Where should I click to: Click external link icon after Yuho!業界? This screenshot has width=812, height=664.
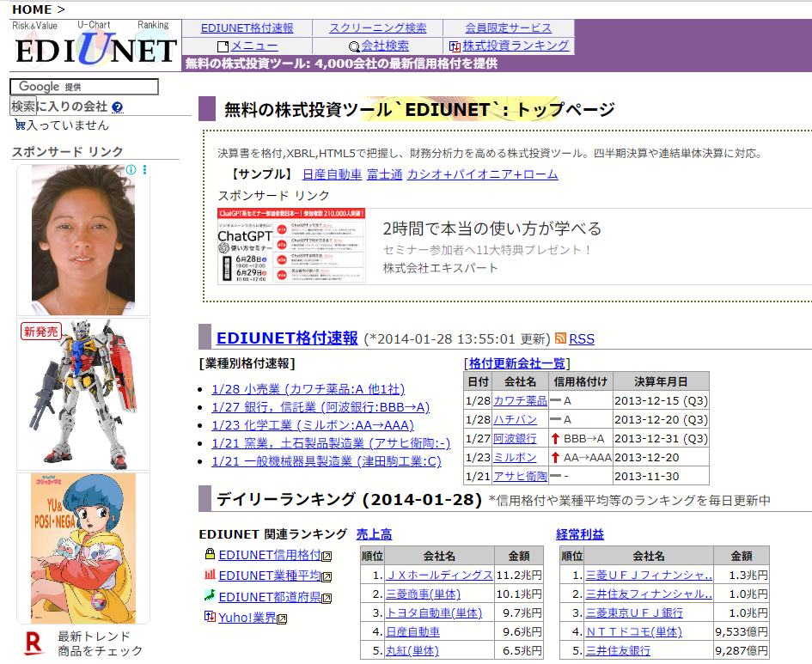(x=282, y=619)
